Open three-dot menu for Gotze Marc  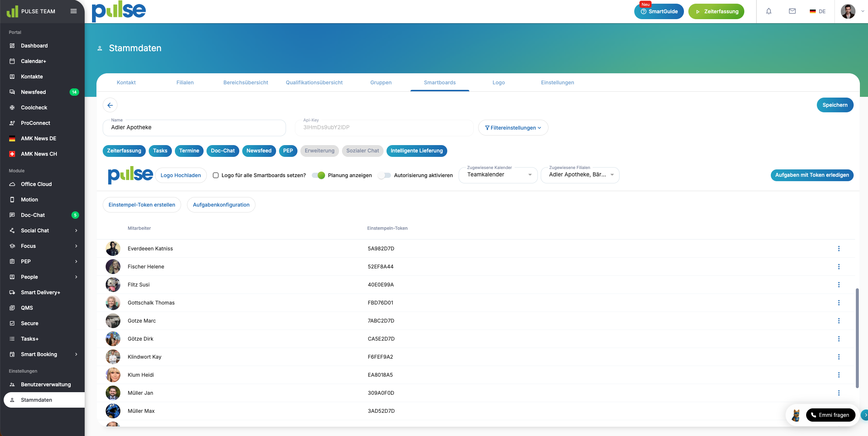coord(839,321)
